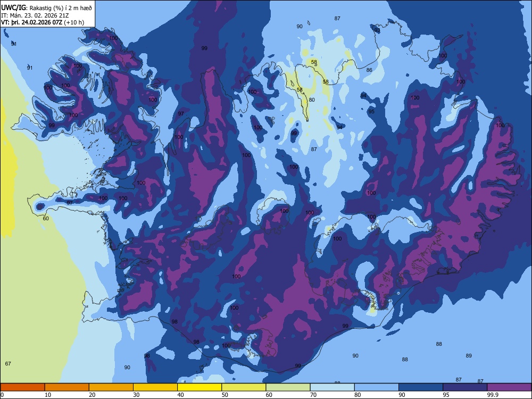This screenshot has width=532, height=399.
Task: Click the legend tick label 95
Action: tap(446, 395)
